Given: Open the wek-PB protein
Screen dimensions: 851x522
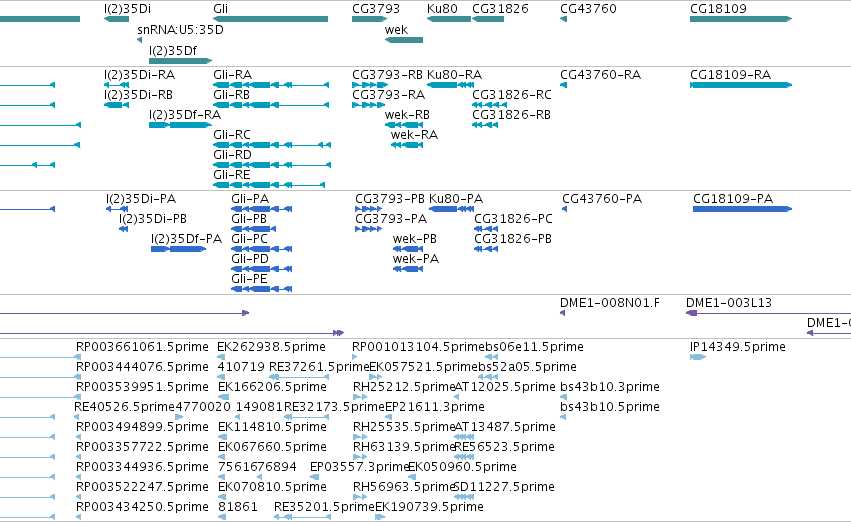Looking at the screenshot, I should click(415, 239).
